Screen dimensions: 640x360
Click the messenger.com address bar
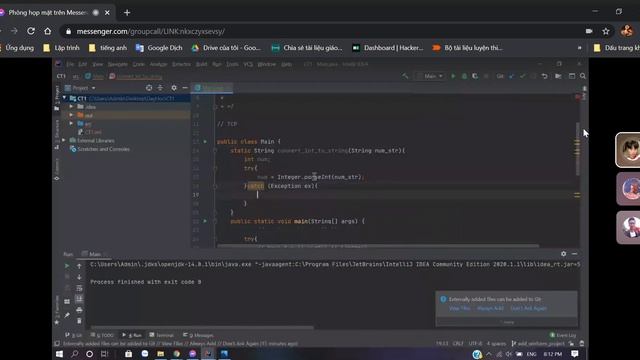pyautogui.click(x=322, y=31)
